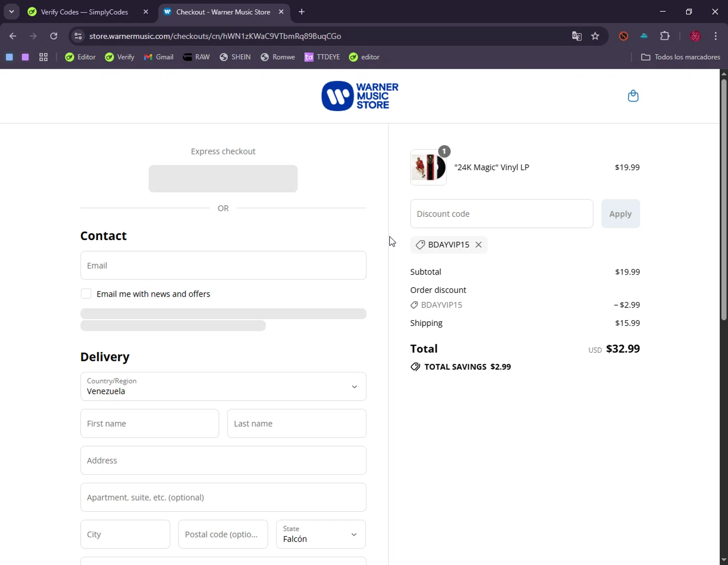Image resolution: width=728 pixels, height=565 pixels.
Task: Click the 24K Magic Vinyl LP thumbnail
Action: click(x=428, y=167)
